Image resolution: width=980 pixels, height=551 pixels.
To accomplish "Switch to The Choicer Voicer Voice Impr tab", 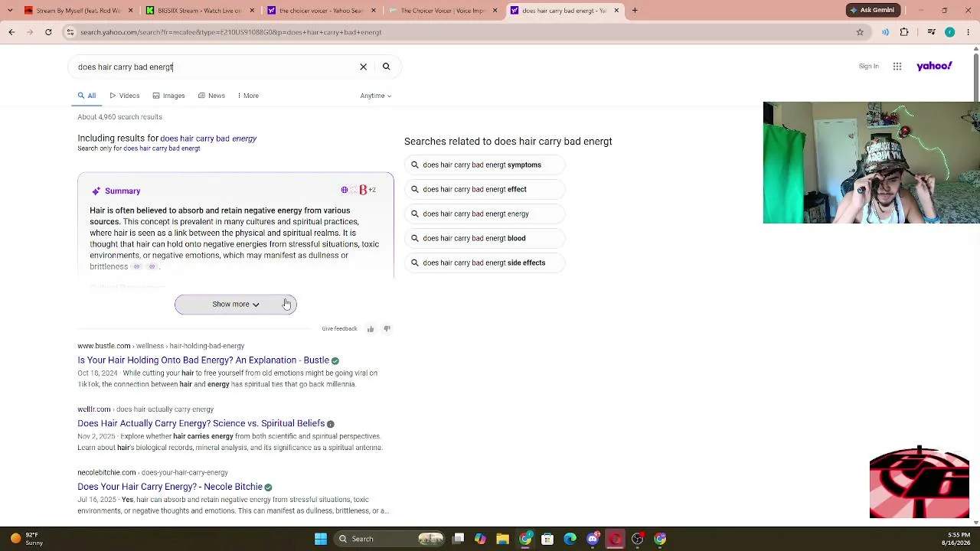I will pyautogui.click(x=443, y=11).
